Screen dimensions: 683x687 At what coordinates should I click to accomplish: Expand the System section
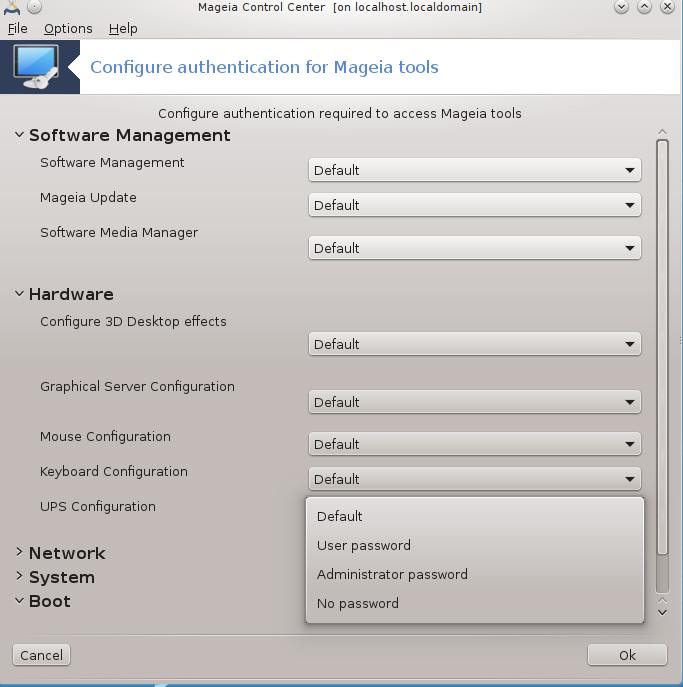pos(19,576)
